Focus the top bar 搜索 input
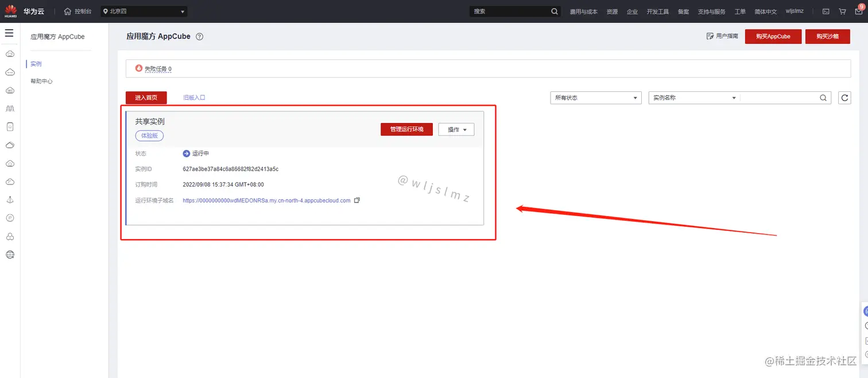Screen dimensions: 868x378 pyautogui.click(x=509, y=11)
